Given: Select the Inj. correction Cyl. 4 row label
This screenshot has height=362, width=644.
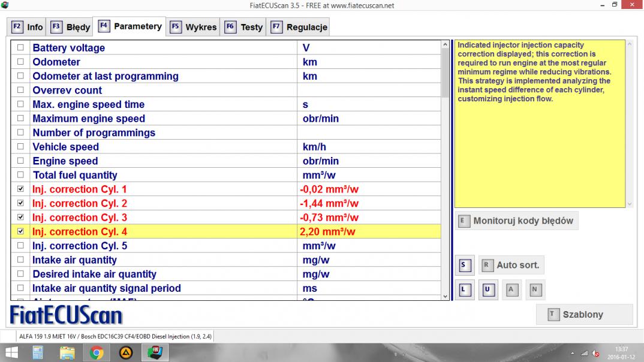Looking at the screenshot, I should pyautogui.click(x=80, y=231).
